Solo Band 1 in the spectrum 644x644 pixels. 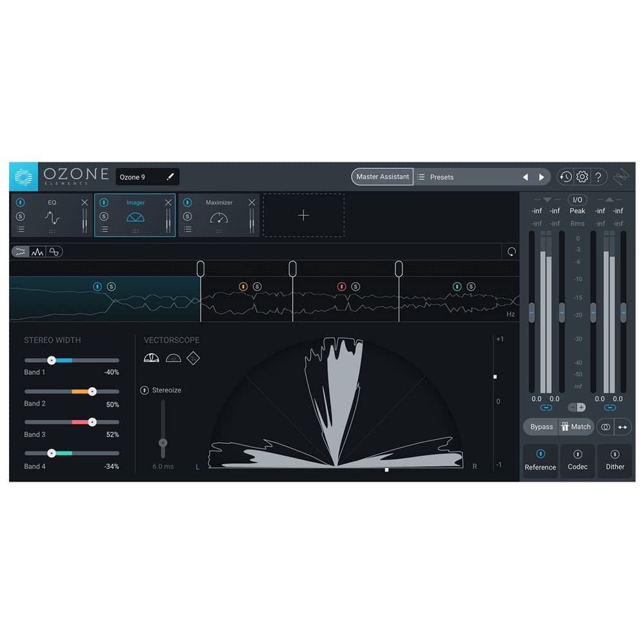111,287
